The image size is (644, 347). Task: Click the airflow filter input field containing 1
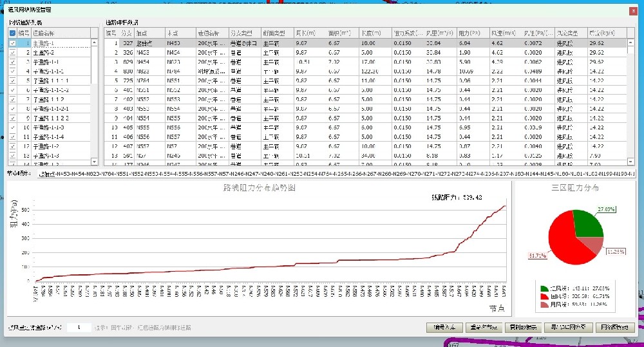(x=79, y=327)
